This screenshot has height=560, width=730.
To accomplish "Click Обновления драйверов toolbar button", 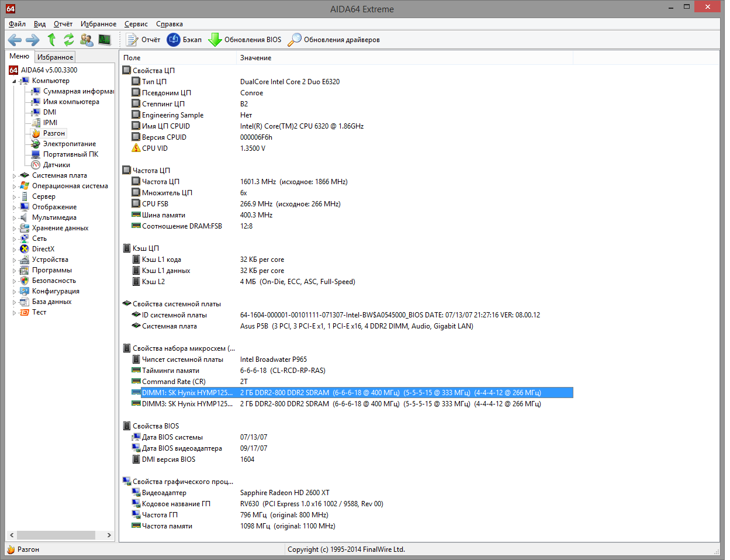I will click(334, 40).
